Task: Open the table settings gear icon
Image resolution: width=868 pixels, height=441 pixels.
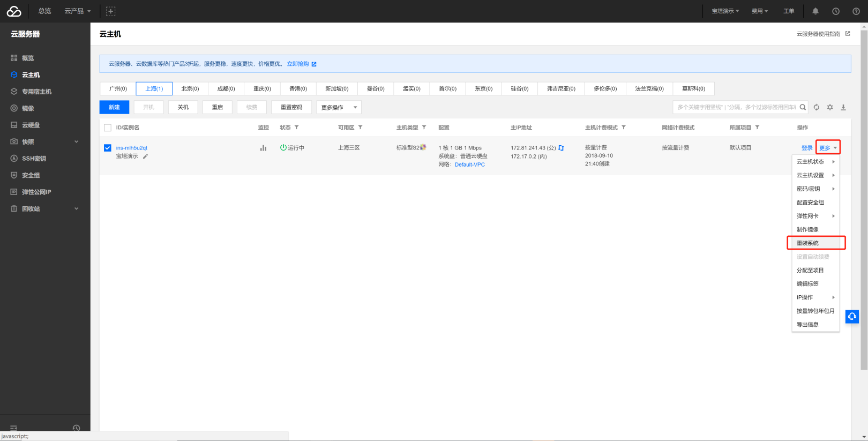Action: 830,107
